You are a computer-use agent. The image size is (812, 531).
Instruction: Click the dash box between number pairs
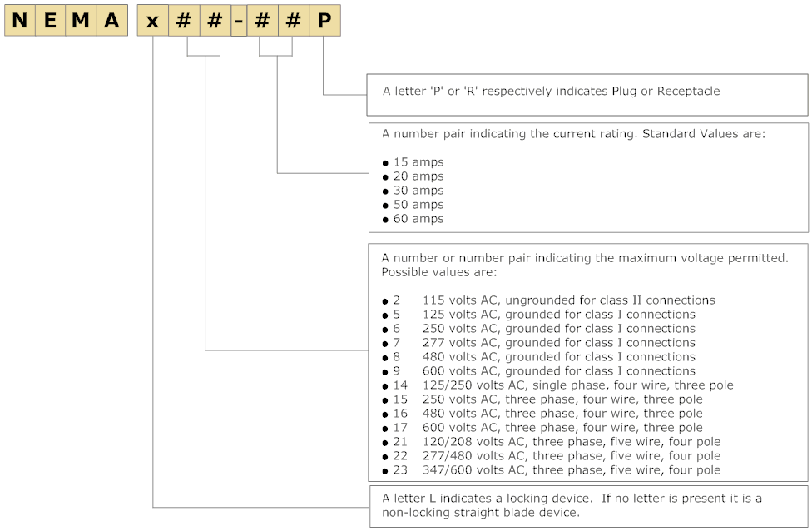[238, 21]
